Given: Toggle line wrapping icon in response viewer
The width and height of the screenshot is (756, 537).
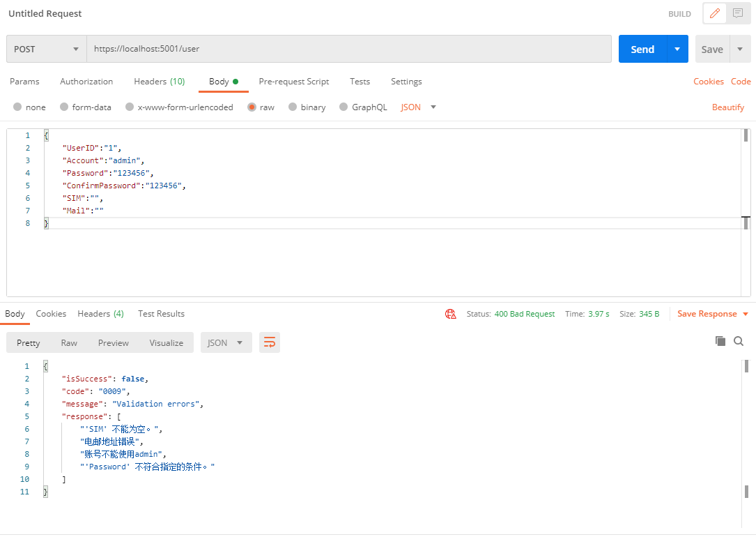Looking at the screenshot, I should pos(270,342).
